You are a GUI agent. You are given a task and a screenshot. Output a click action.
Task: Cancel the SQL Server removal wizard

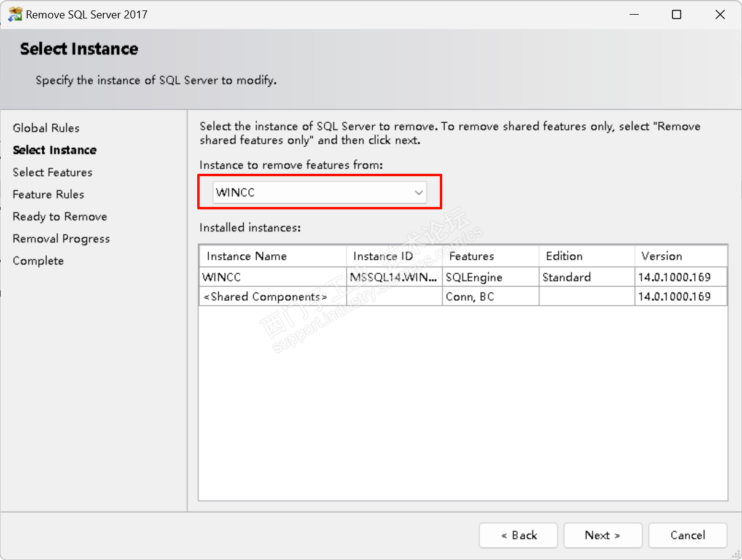688,535
